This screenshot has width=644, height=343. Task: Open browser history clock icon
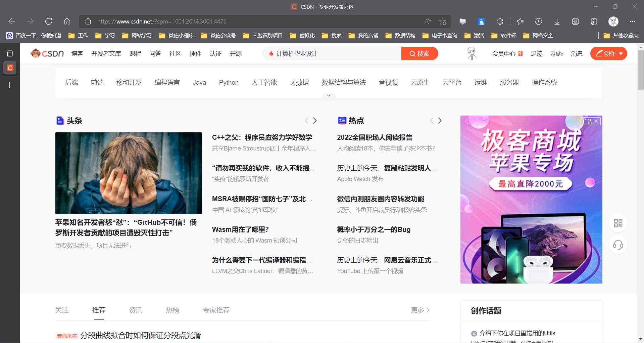(x=539, y=22)
